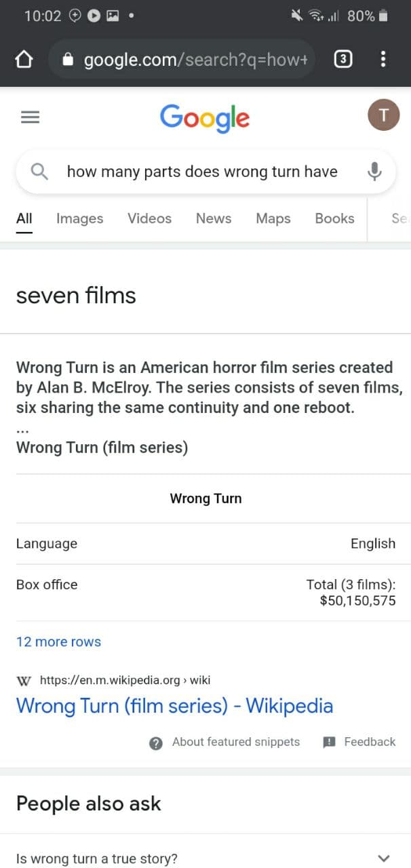The width and height of the screenshot is (411, 868).
Task: Open Wrong Turn (film series) - Wikipedia link
Action: 174,706
